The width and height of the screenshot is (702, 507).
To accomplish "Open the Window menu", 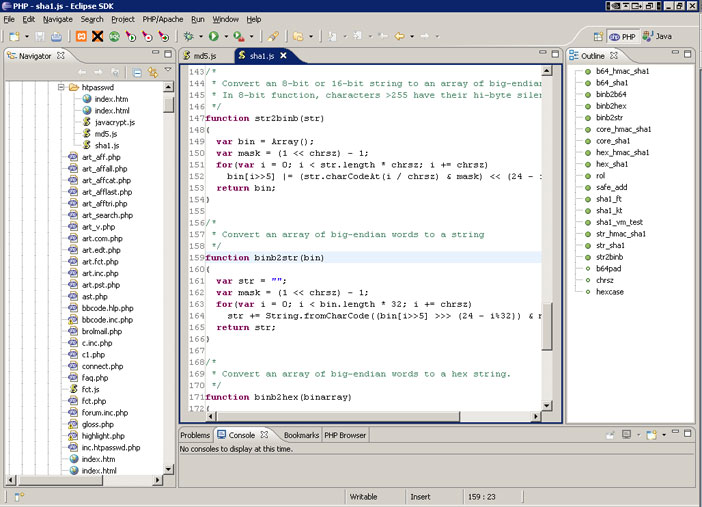I will point(225,19).
